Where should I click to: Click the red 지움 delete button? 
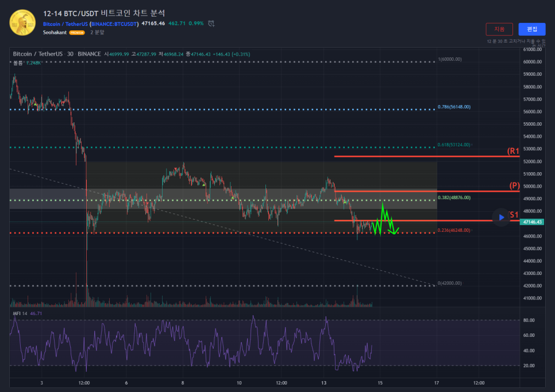click(499, 29)
